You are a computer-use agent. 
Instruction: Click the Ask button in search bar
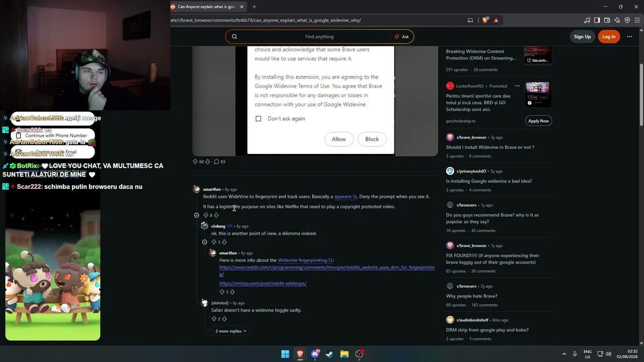[x=401, y=36]
